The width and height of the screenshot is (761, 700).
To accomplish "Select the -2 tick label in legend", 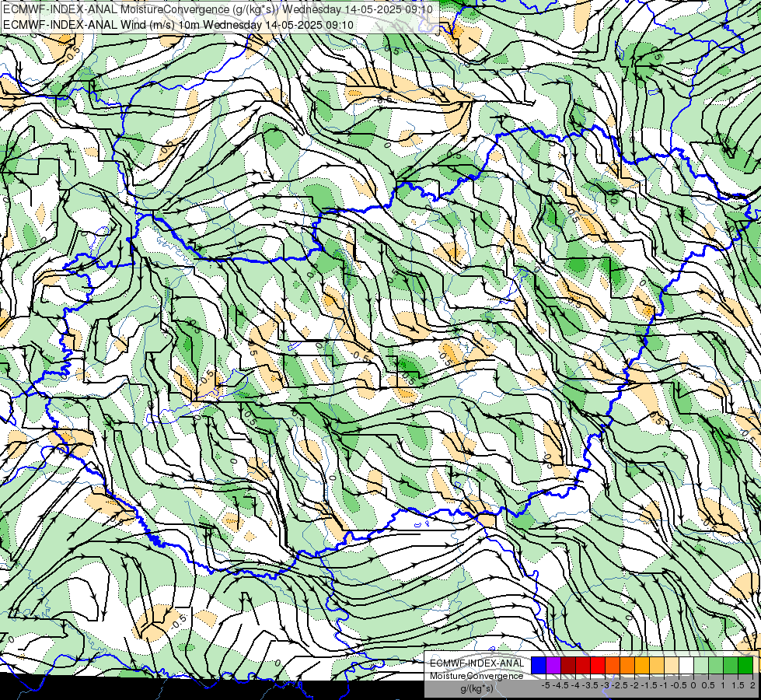I will click(634, 685).
